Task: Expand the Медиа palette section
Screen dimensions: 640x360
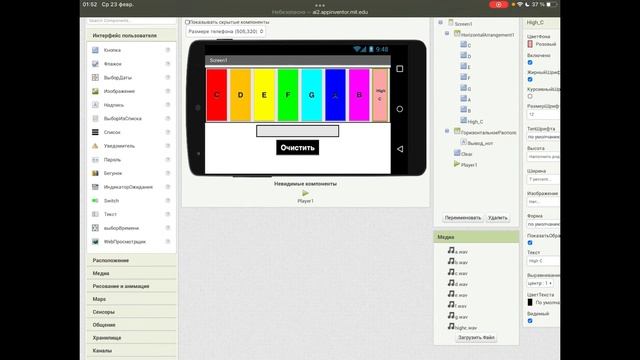Action: tap(131, 273)
